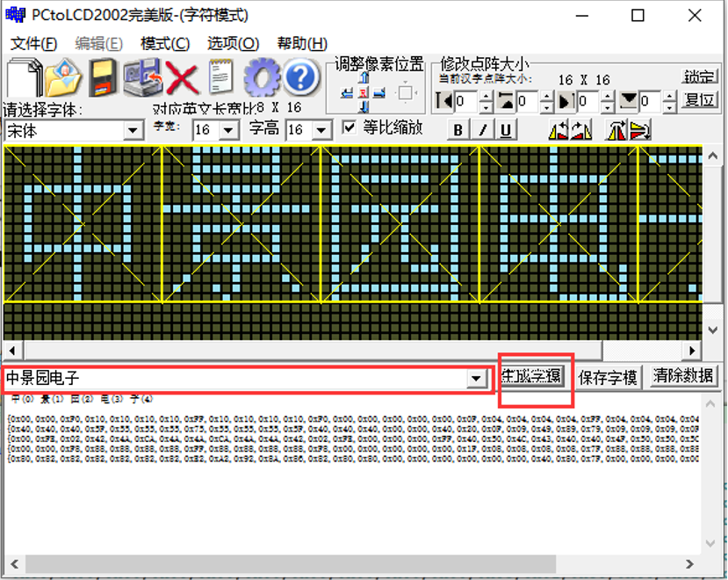
Task: Open help with the question mark icon
Action: pyautogui.click(x=301, y=77)
